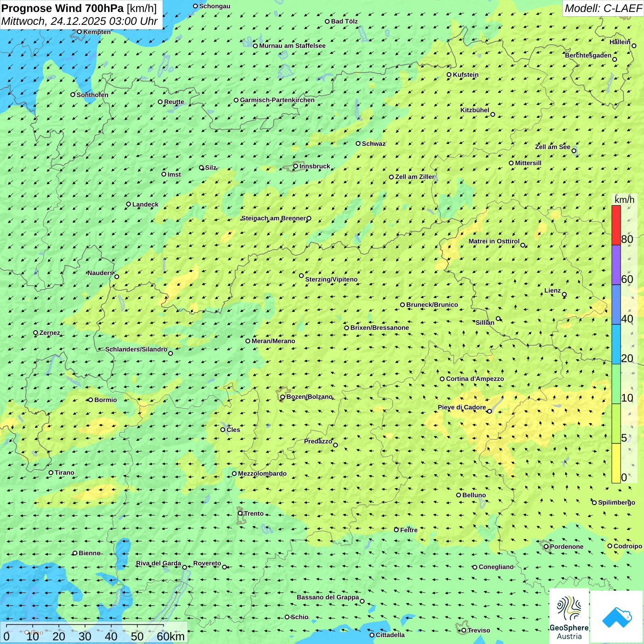
Task: Click the 'Sonthofen' label
Action: [92, 95]
